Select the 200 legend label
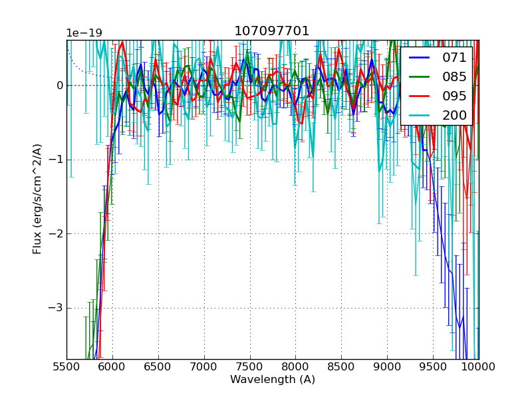Viewport: 532px width, 399px height. [x=454, y=116]
